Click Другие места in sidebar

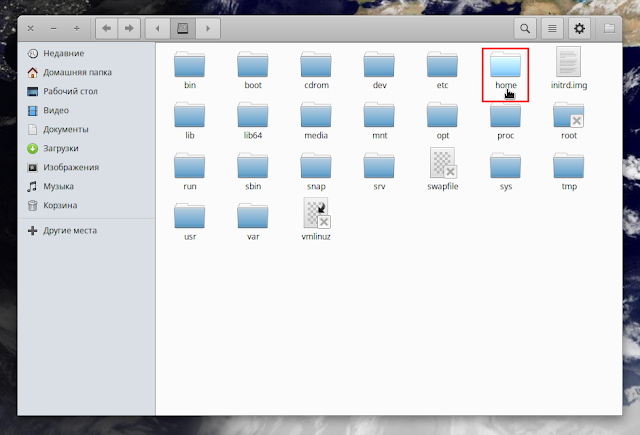tap(87, 231)
